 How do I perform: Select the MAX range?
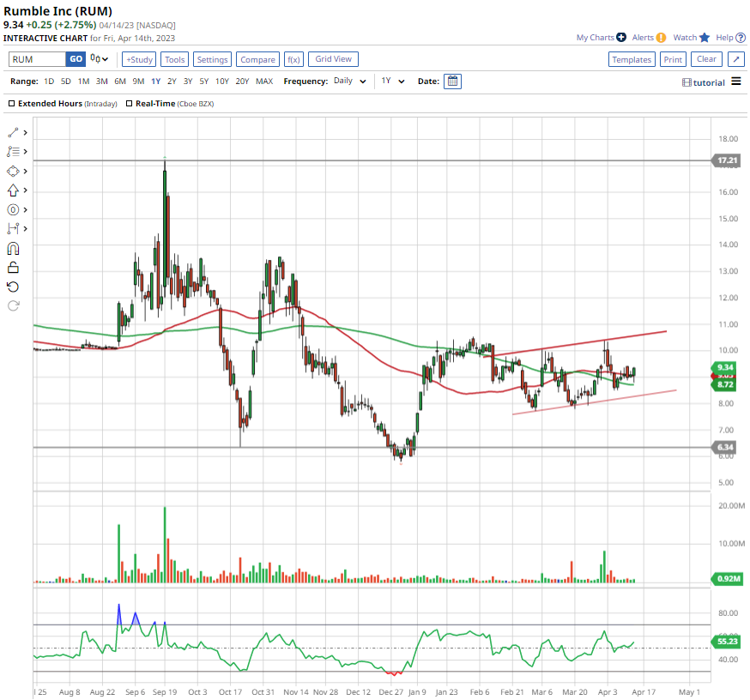264,81
